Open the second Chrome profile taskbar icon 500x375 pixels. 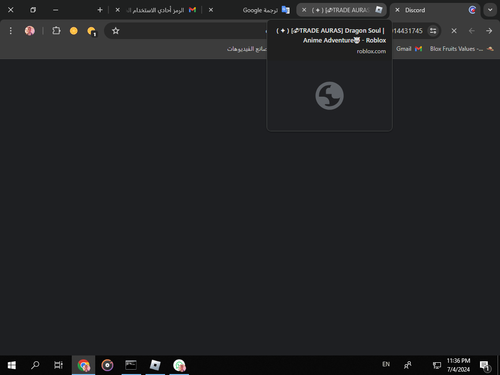pos(179,365)
